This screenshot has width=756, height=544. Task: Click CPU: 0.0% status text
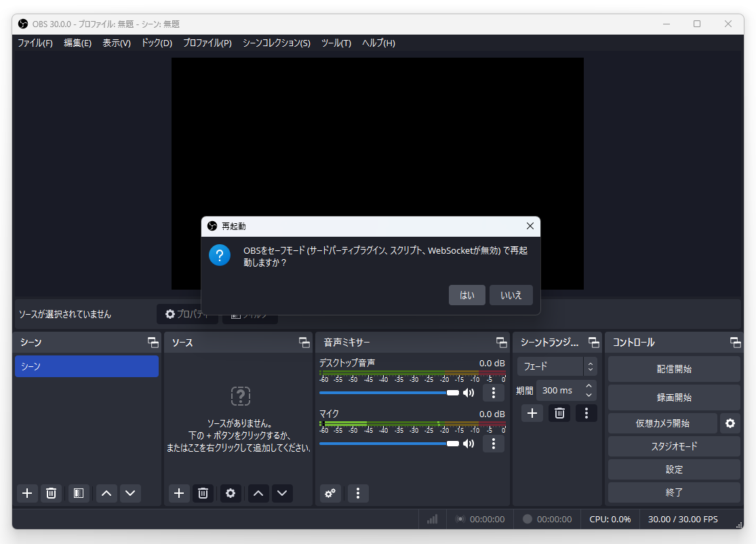610,520
